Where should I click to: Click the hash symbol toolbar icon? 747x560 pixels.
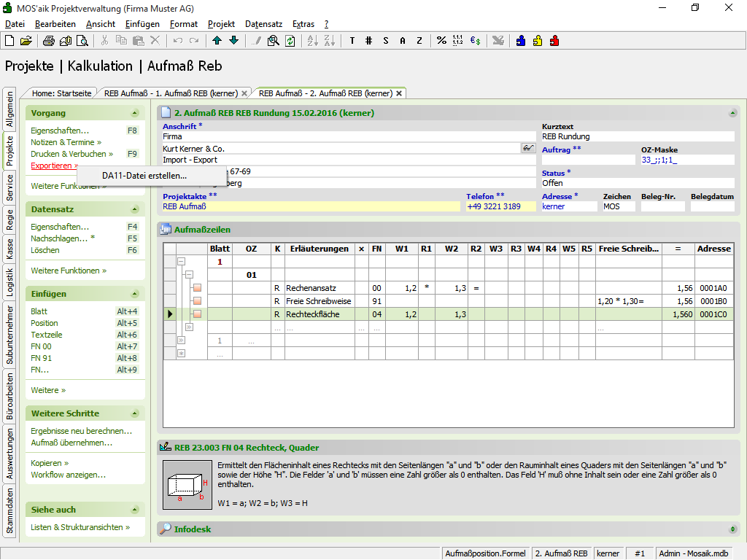368,41
